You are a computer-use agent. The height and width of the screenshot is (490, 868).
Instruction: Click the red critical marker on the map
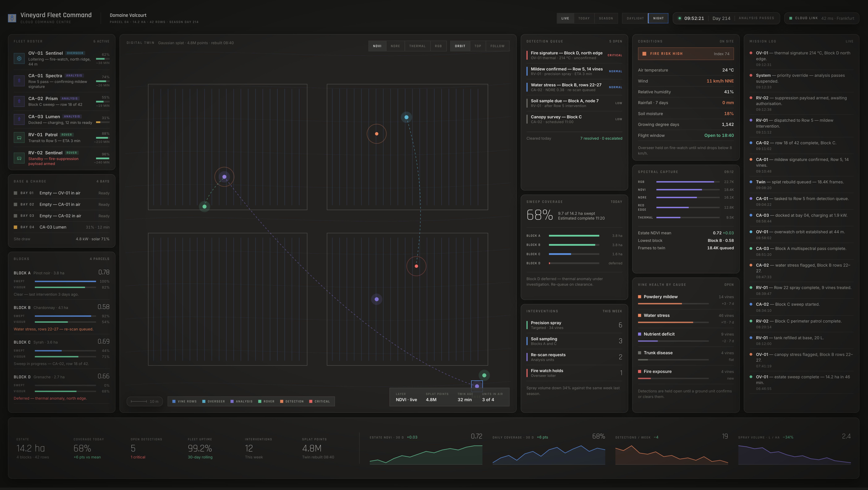tap(417, 266)
